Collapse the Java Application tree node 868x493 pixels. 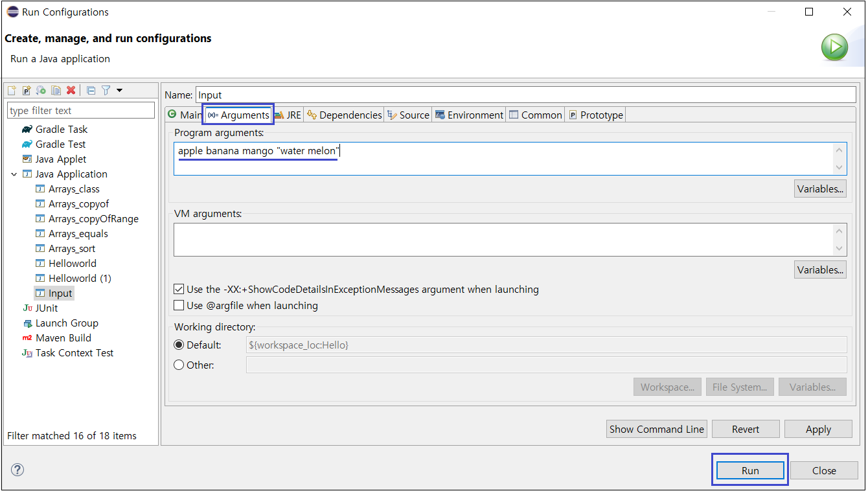click(14, 174)
